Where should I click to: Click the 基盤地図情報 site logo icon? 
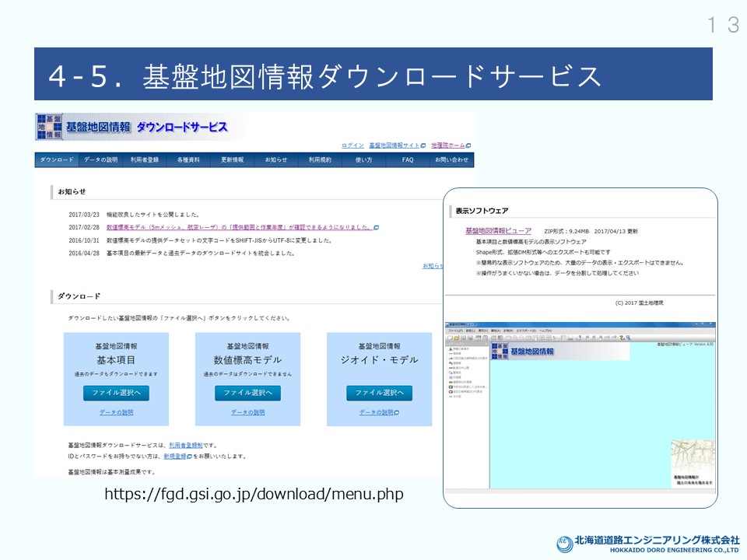point(49,127)
